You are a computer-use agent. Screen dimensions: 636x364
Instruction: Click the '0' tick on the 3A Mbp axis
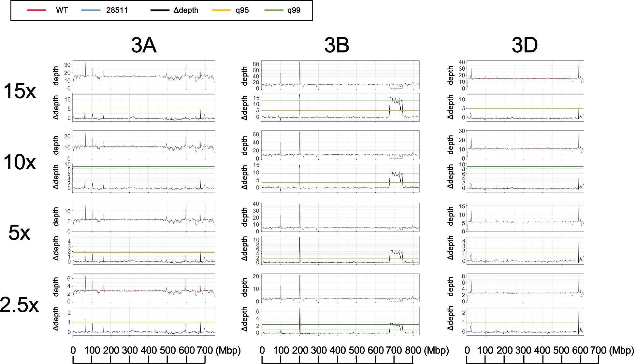click(x=73, y=350)
